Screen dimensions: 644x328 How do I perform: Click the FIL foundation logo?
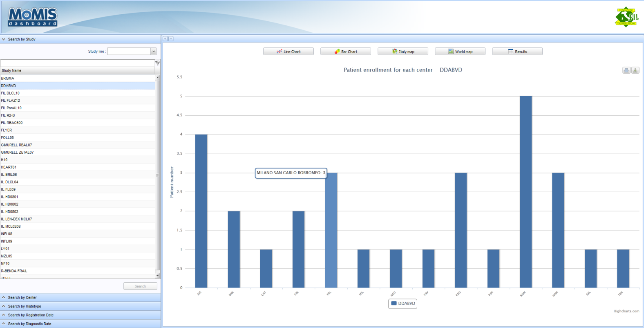click(626, 17)
